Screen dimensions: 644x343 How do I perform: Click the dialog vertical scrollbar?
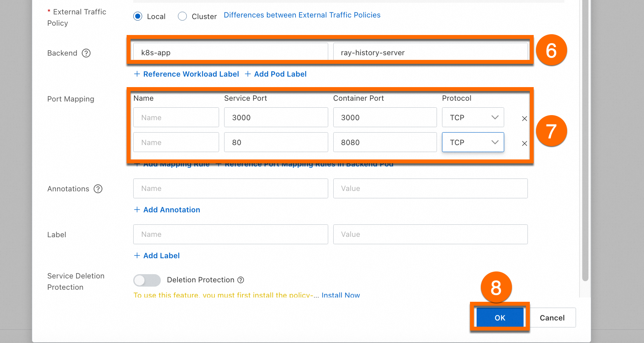click(x=585, y=140)
